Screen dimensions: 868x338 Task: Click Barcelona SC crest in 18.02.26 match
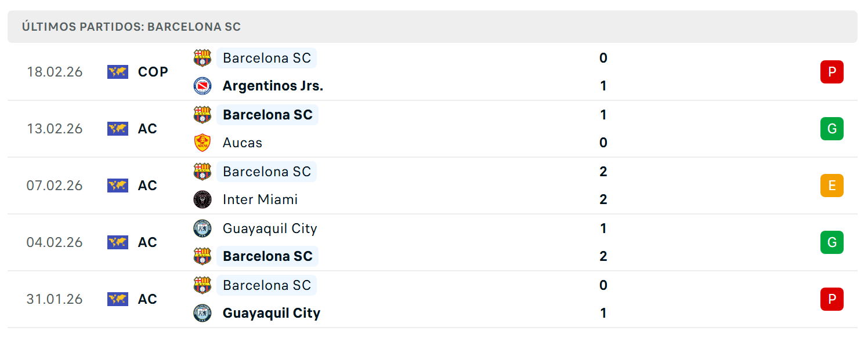pos(202,58)
